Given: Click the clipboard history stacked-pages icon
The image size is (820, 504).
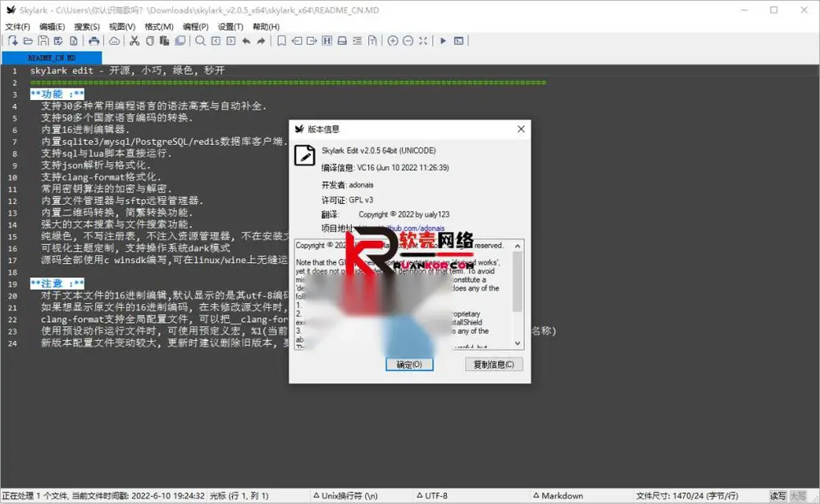Looking at the screenshot, I should coord(180,41).
